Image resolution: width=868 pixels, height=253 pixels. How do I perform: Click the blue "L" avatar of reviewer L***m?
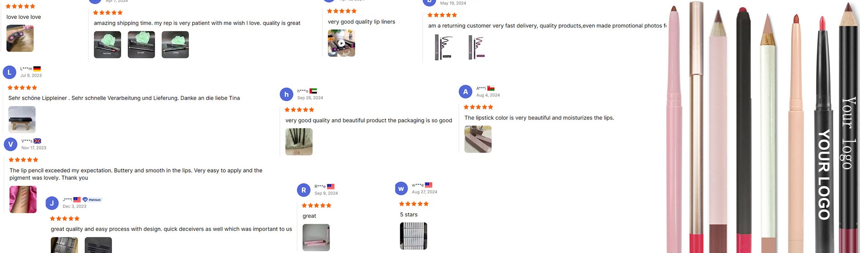tap(9, 72)
